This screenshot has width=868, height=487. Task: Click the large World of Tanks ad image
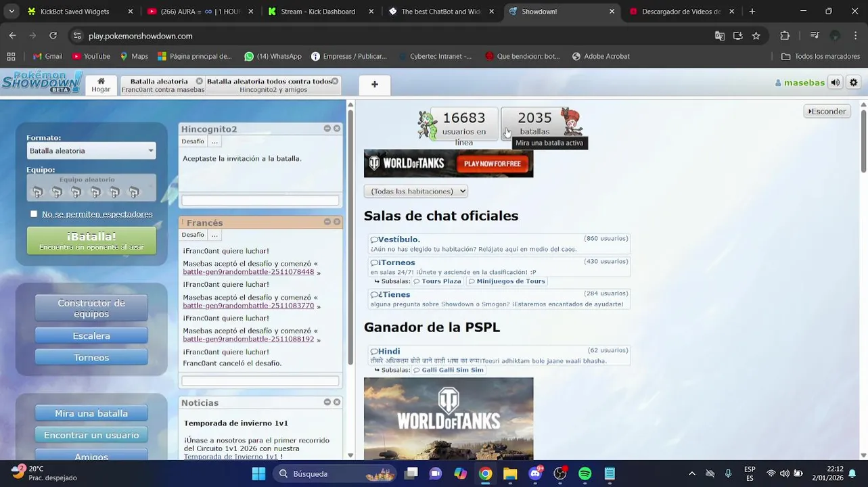pos(449,419)
